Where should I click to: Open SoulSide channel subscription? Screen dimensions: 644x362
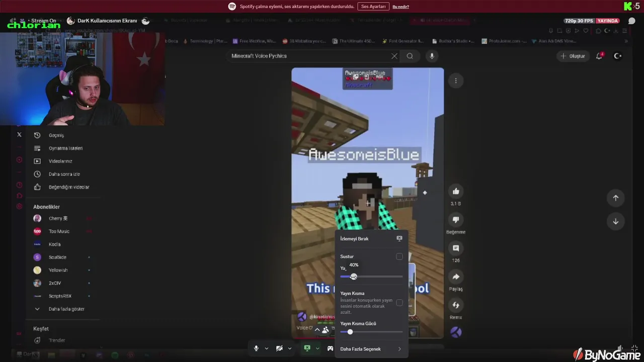tap(57, 257)
